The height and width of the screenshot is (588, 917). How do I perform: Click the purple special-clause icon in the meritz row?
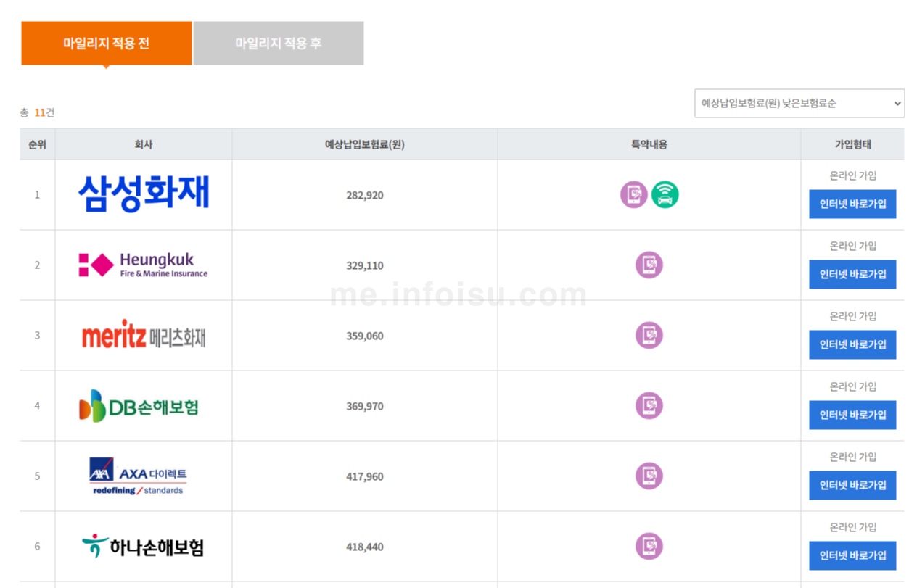coord(649,335)
